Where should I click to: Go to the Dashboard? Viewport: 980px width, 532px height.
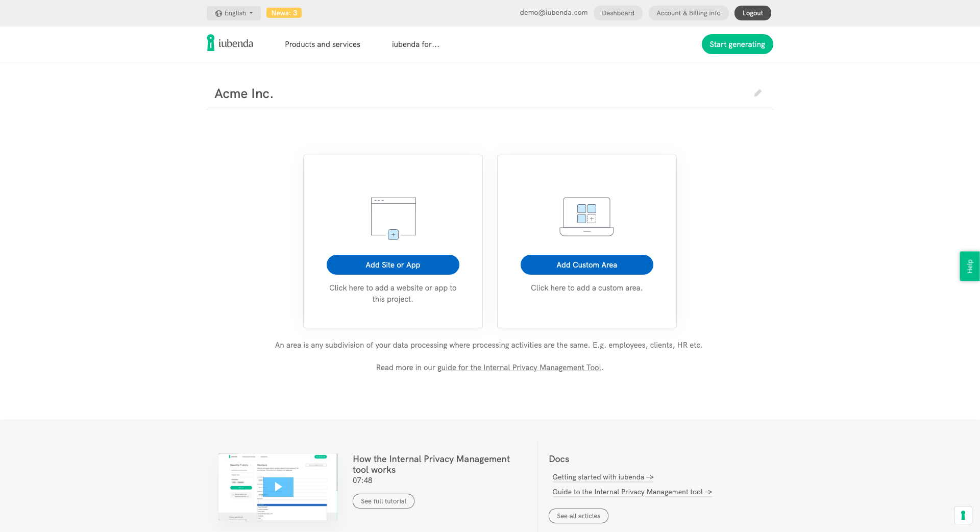pos(618,13)
